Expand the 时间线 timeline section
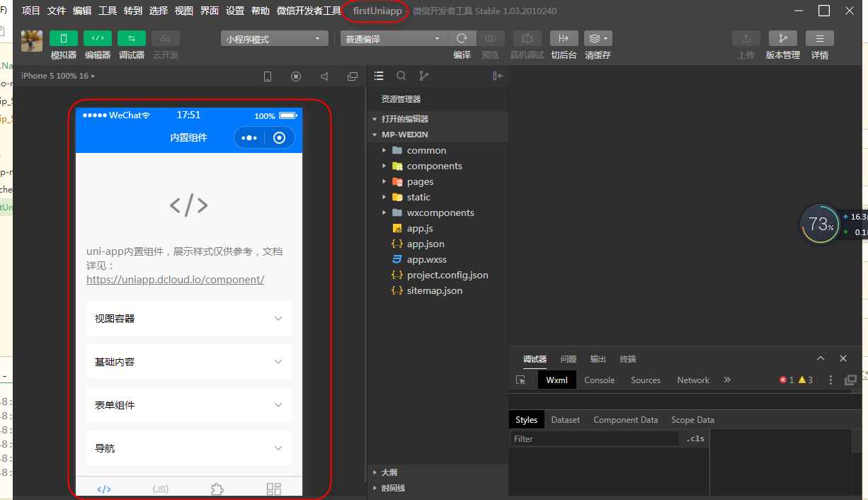Screen dimensions: 868x500 point(438,488)
